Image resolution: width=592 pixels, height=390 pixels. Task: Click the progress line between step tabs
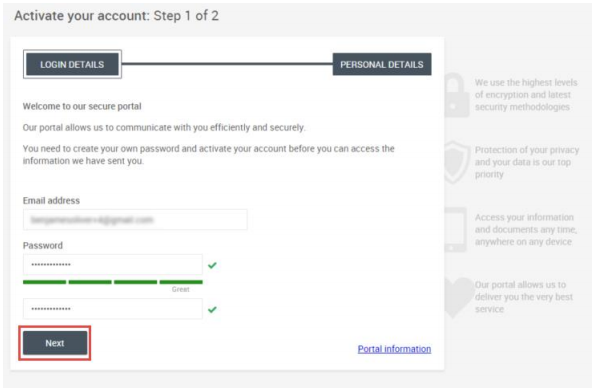point(227,64)
